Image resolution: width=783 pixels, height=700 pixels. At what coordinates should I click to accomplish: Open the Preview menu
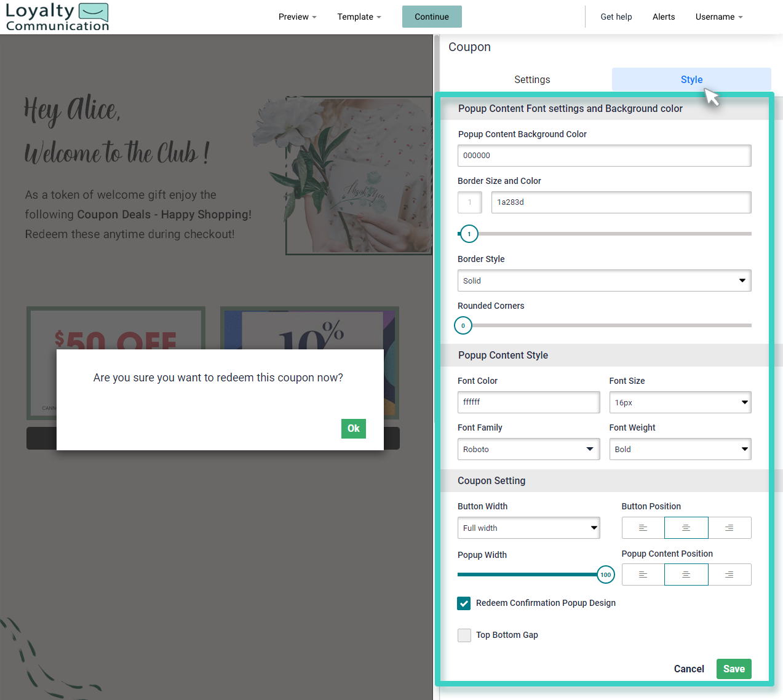(x=298, y=17)
